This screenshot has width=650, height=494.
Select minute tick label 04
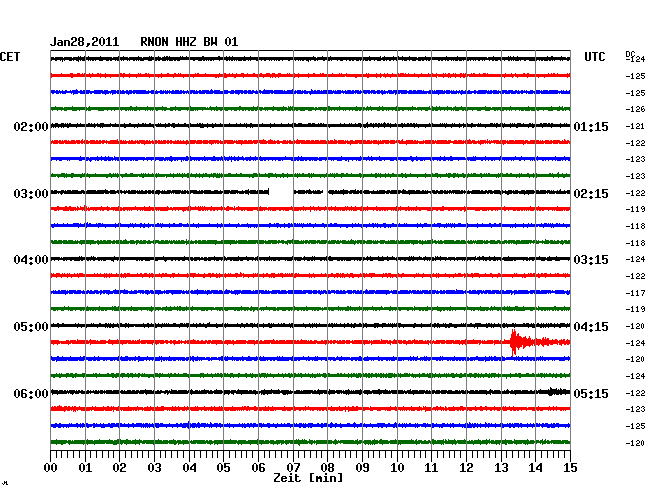click(189, 467)
